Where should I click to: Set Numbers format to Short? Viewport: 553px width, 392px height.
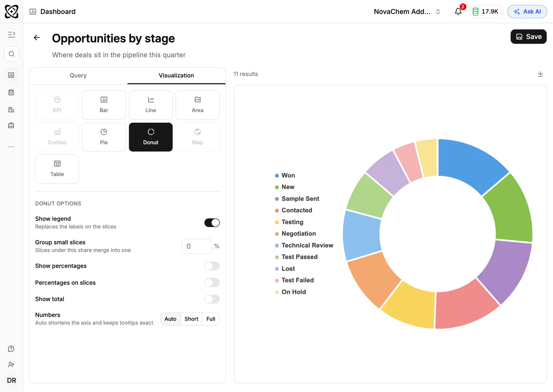(191, 319)
